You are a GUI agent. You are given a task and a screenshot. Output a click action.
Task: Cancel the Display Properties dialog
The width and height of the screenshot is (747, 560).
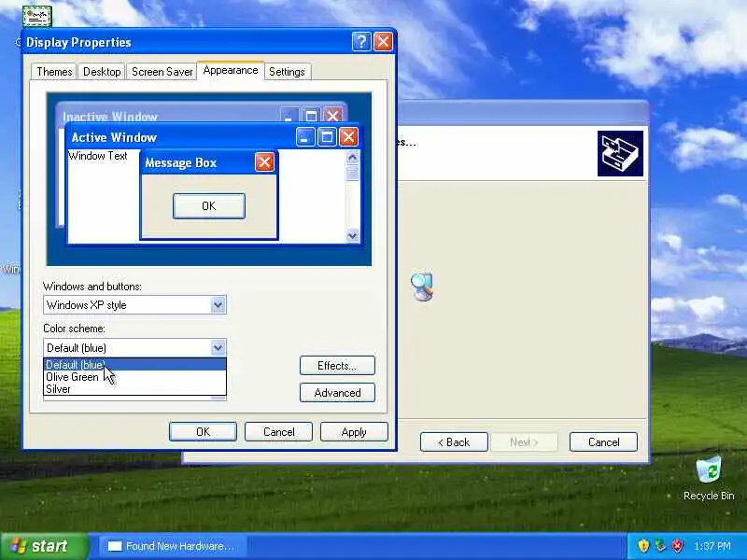(x=278, y=432)
